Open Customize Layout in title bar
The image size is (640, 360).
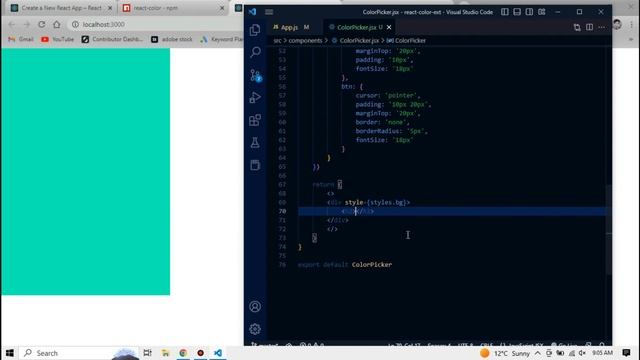point(542,12)
